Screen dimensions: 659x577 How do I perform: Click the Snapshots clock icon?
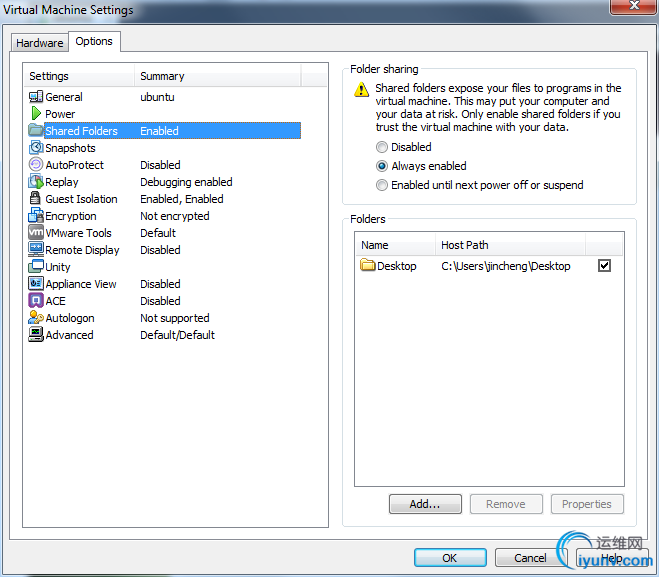[x=36, y=148]
